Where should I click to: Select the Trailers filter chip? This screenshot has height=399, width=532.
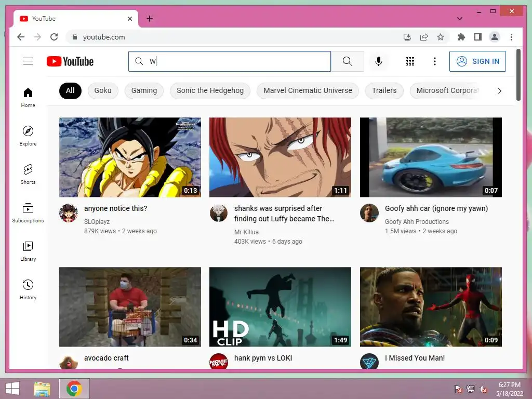[384, 90]
